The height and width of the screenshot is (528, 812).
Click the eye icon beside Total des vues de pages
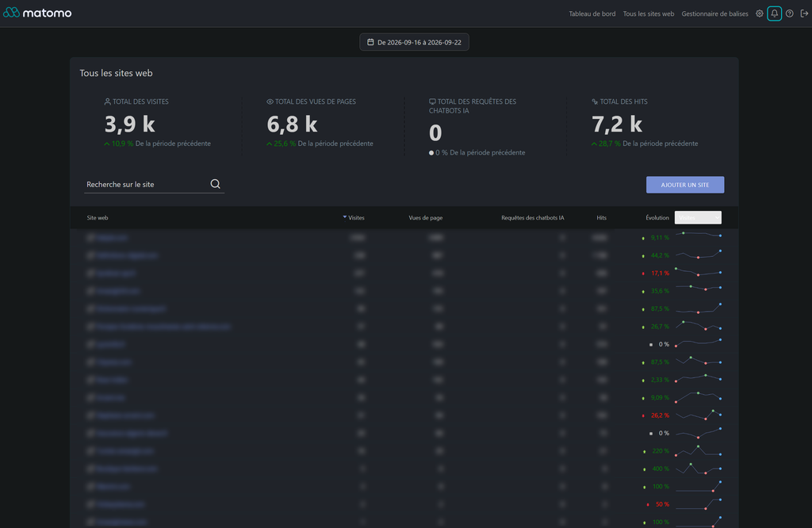pos(270,101)
